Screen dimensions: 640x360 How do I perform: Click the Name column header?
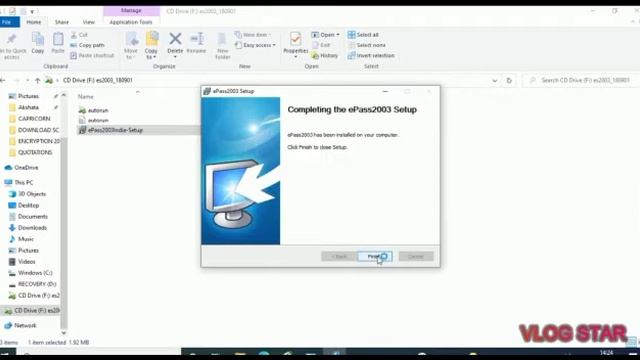[x=86, y=97]
